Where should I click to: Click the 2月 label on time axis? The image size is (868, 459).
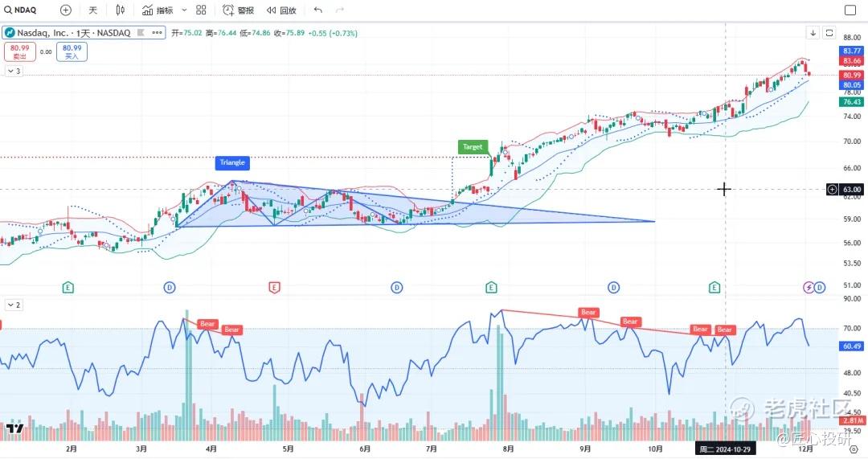point(71,449)
